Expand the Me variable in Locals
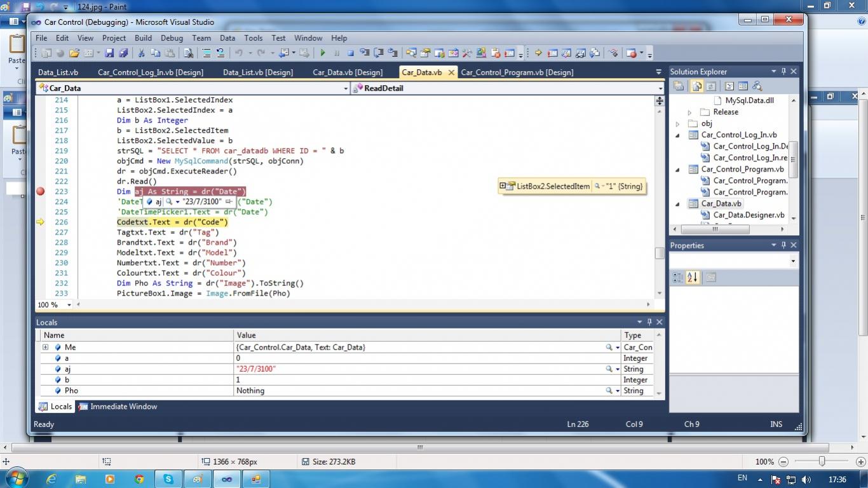The width and height of the screenshot is (868, 488). 45,348
